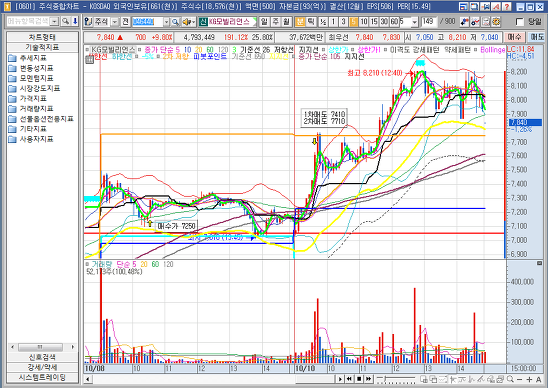Open the 시스템트레이딩 tab
This screenshot has width=548, height=388.
42,378
